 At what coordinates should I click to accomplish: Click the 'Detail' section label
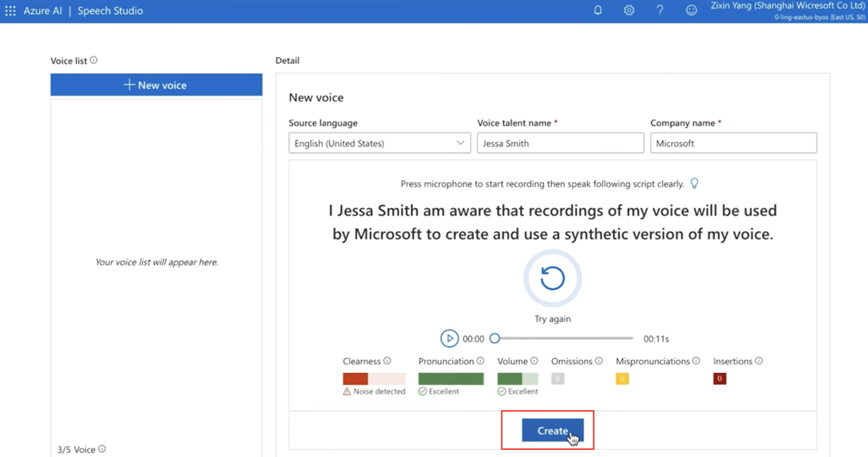click(288, 60)
